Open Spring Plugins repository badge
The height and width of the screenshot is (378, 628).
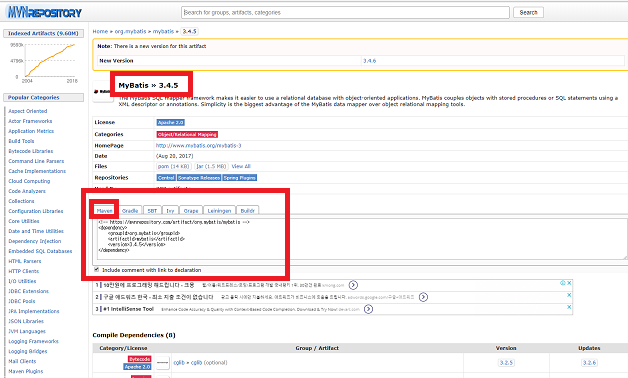pos(240,178)
